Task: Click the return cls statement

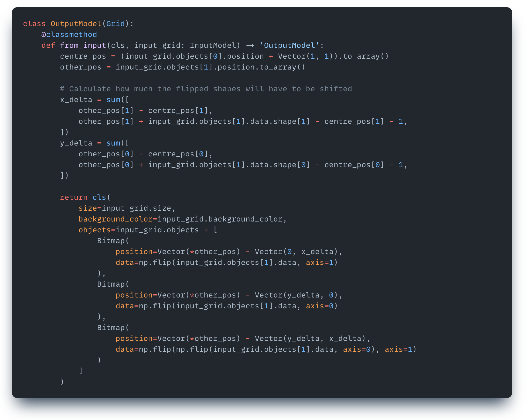Action: (85, 197)
